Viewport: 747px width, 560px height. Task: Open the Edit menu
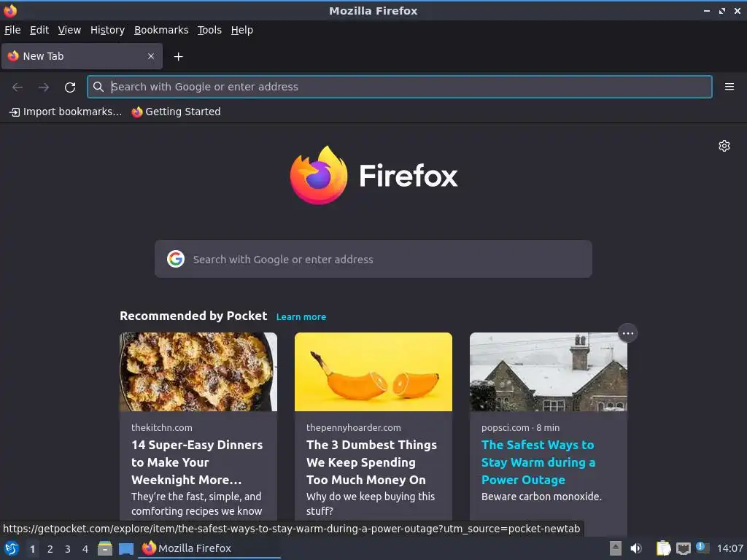point(39,30)
